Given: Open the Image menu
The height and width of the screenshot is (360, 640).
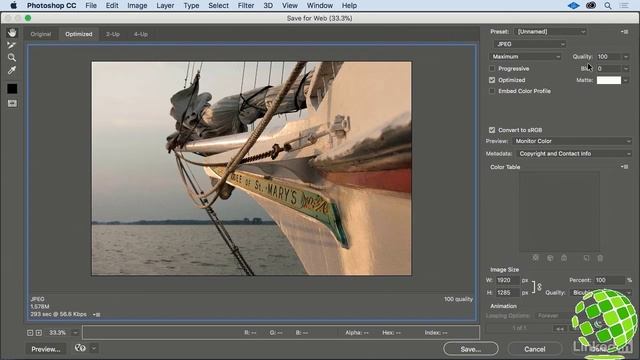Looking at the screenshot, I should point(137,5).
